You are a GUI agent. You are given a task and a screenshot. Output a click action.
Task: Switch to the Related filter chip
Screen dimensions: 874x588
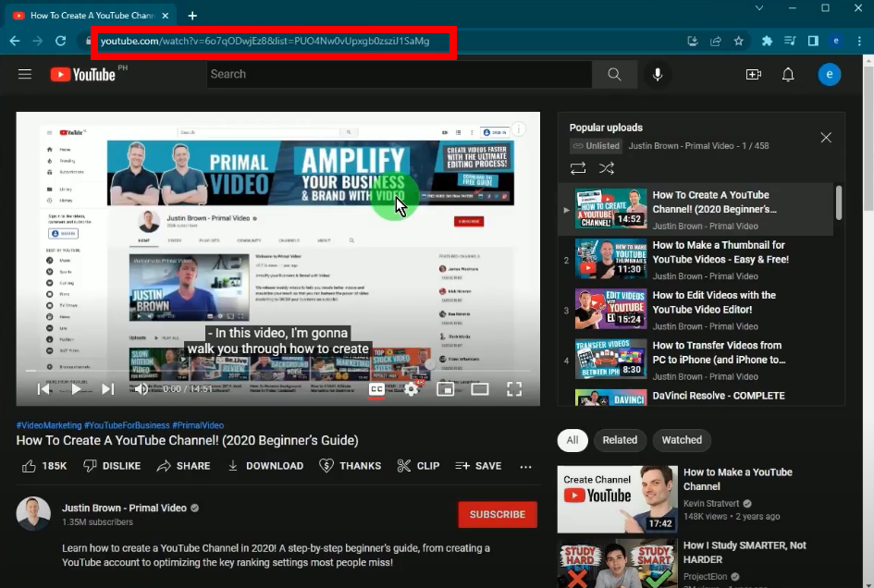pyautogui.click(x=620, y=440)
